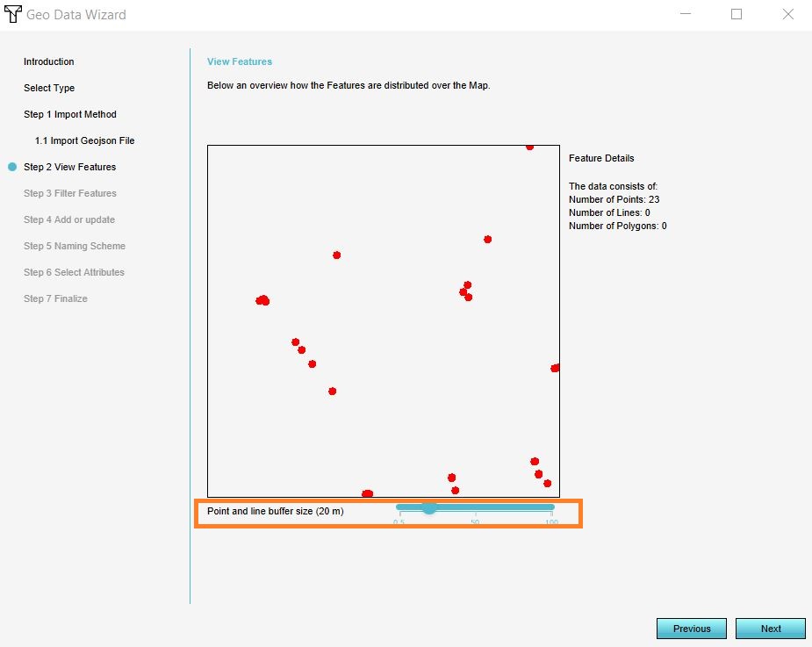
Task: Click the Geo Data Wizard app icon
Action: 13,14
